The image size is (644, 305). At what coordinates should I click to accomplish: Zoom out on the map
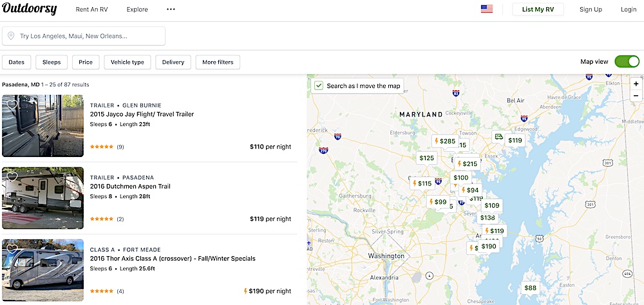point(636,96)
